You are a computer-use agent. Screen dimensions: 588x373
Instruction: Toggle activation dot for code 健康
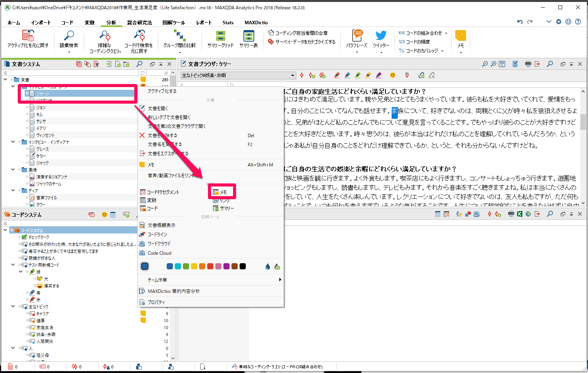(x=27, y=321)
